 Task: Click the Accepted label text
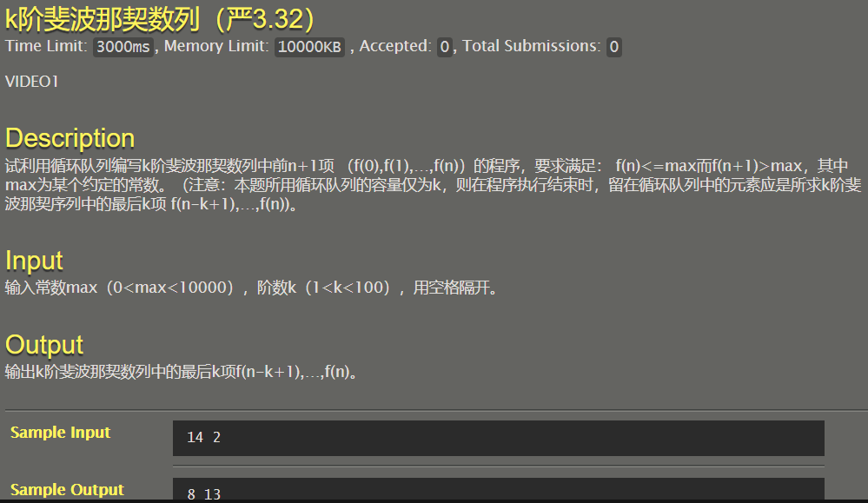[x=395, y=46]
